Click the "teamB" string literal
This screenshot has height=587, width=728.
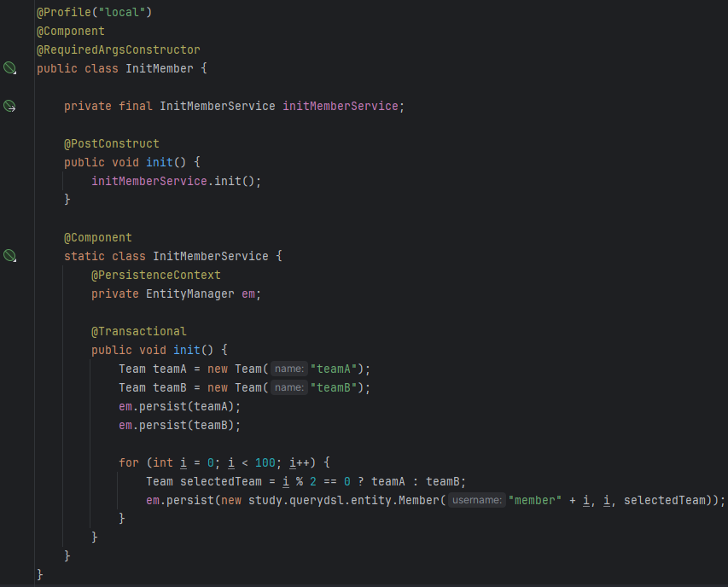click(x=334, y=387)
